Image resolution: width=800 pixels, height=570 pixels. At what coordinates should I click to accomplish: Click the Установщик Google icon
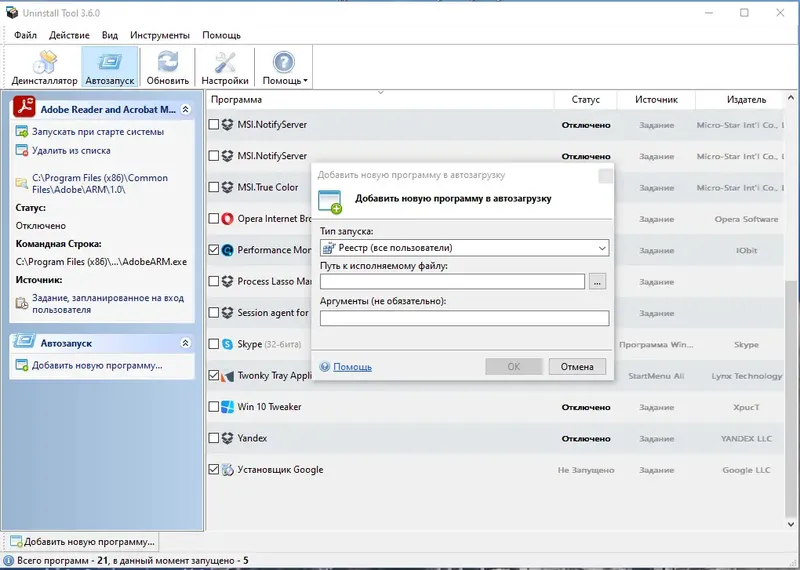(228, 470)
